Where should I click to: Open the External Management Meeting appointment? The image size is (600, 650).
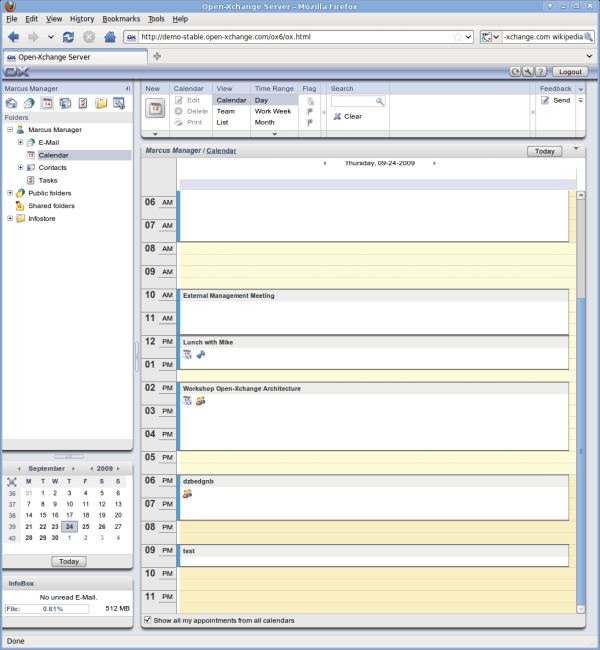[x=374, y=312]
